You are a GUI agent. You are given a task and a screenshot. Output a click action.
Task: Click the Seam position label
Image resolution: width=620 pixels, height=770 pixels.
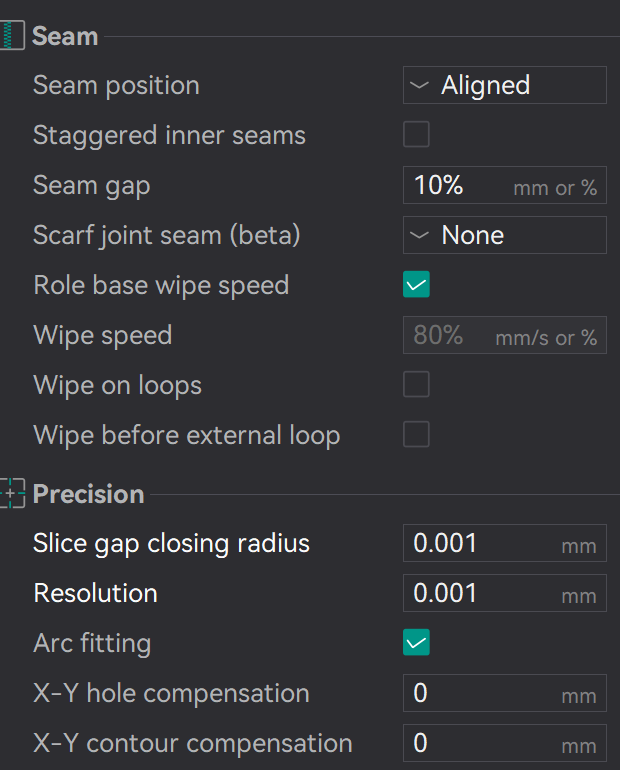116,86
